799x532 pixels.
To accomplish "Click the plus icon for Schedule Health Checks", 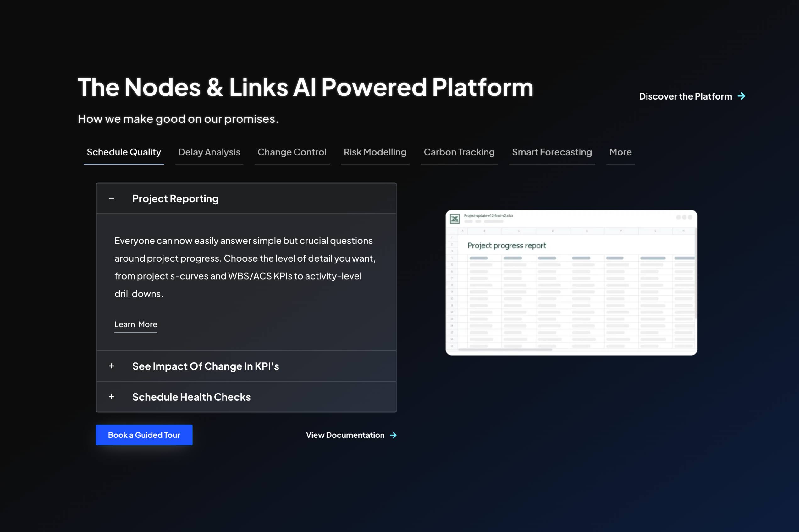I will tap(111, 397).
